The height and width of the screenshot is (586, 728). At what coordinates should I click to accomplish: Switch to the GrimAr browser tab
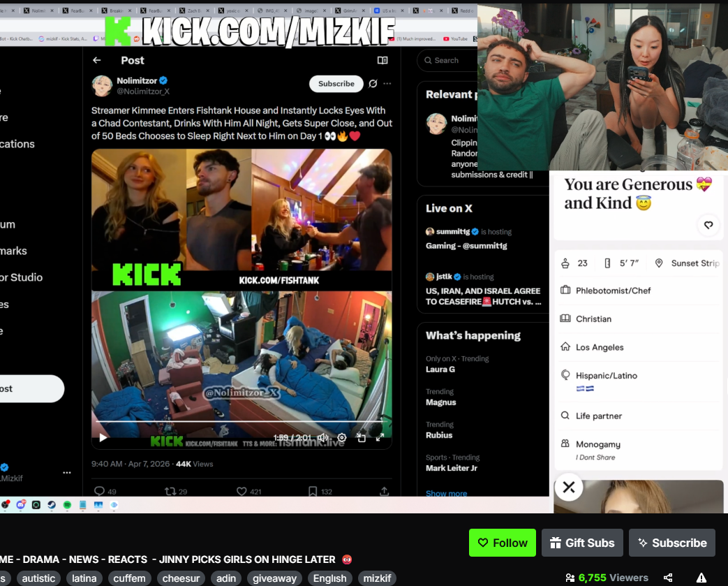point(349,10)
